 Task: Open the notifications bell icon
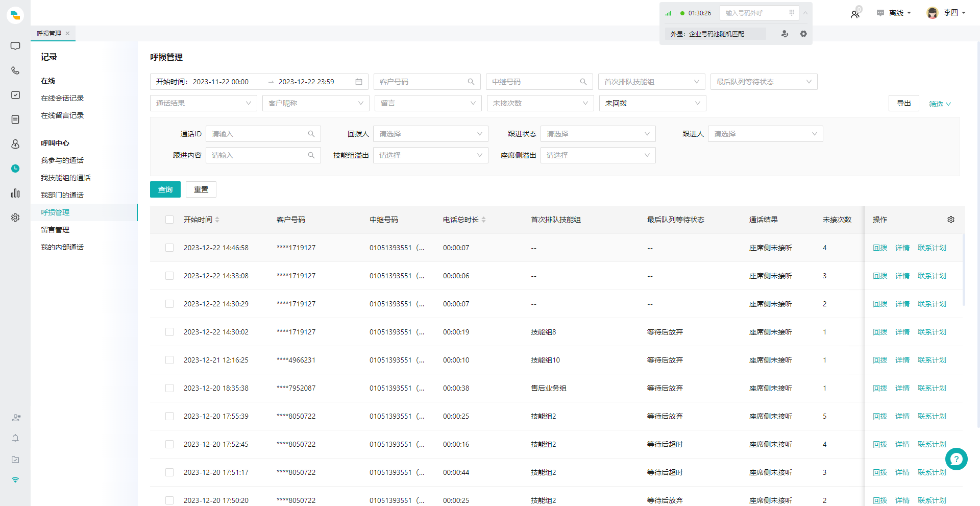pos(15,438)
